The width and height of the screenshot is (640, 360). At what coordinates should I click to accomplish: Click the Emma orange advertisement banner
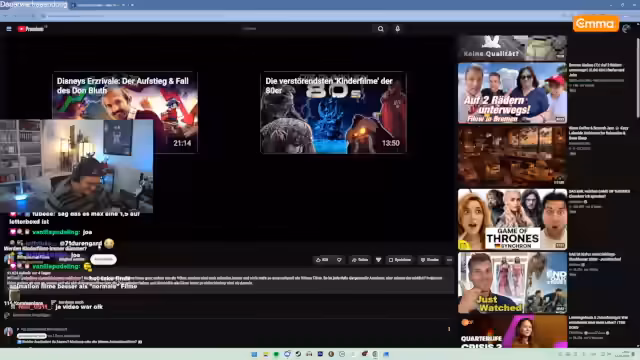pos(596,24)
